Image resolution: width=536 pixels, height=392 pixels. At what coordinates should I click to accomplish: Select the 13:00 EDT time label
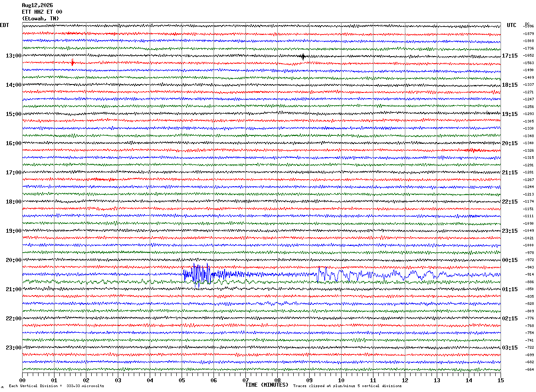point(13,56)
